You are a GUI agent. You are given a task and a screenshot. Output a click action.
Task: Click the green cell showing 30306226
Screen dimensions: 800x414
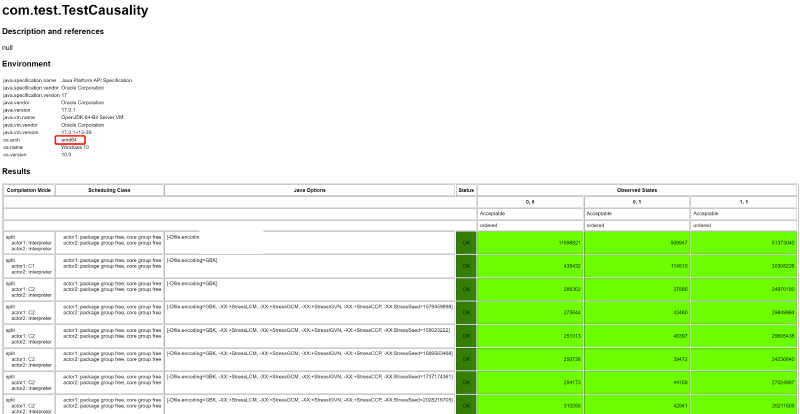coord(743,265)
